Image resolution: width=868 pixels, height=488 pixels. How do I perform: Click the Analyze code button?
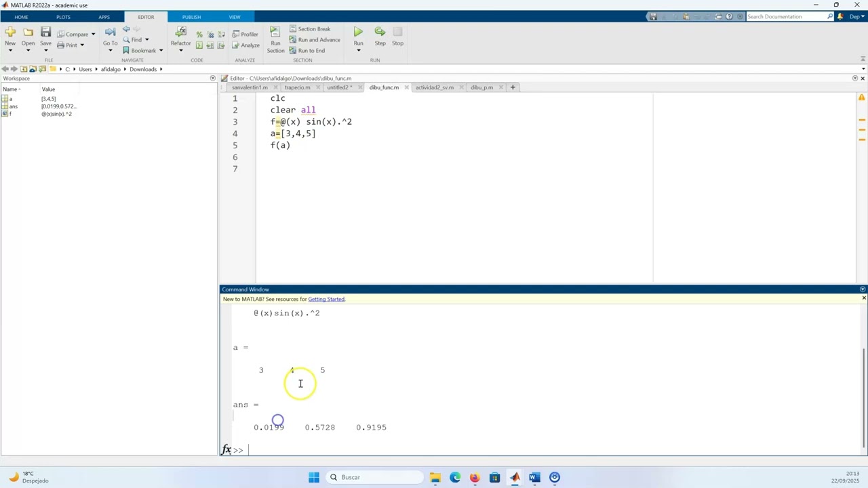tap(245, 45)
